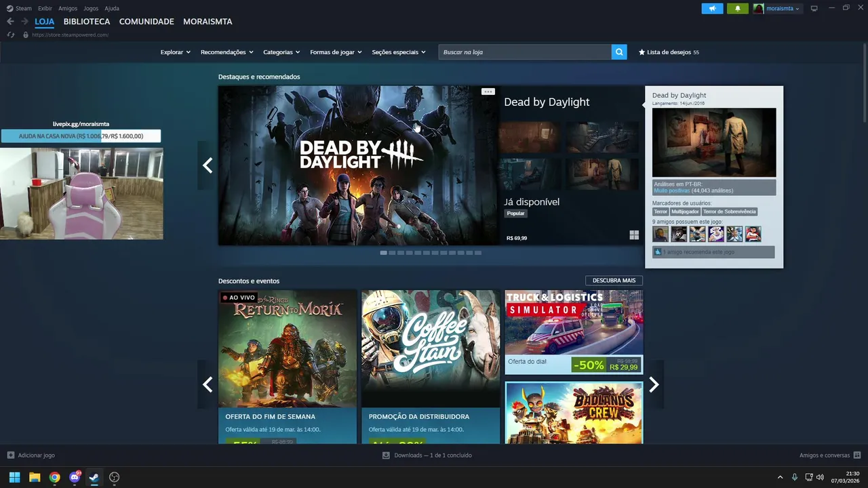Click the Multijogador user tag
The width and height of the screenshot is (868, 488).
[685, 211]
